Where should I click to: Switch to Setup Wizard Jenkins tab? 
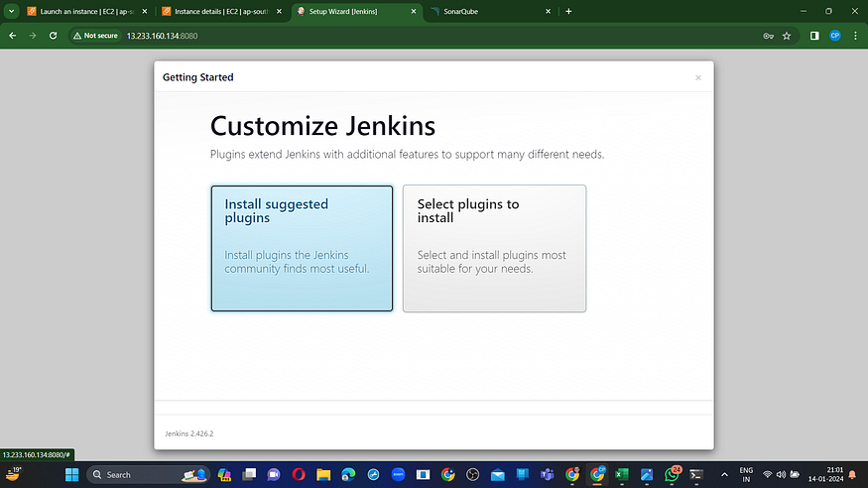pyautogui.click(x=357, y=11)
